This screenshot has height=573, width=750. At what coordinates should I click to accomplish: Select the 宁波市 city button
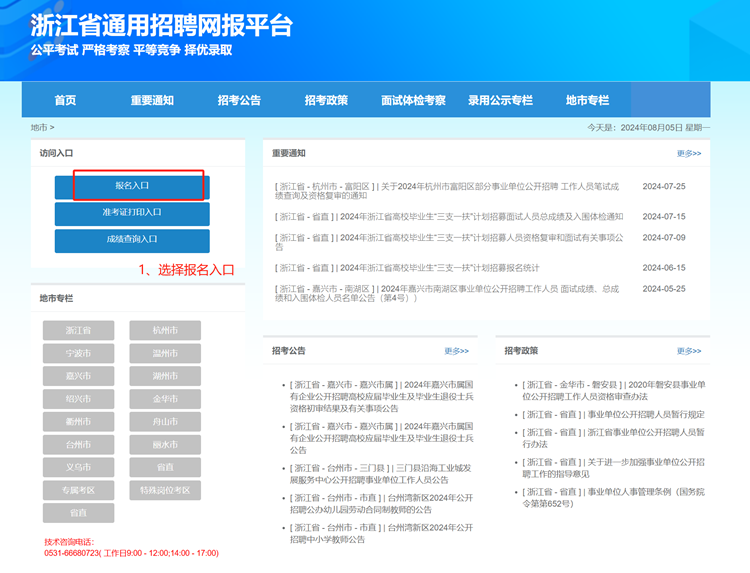tap(78, 354)
